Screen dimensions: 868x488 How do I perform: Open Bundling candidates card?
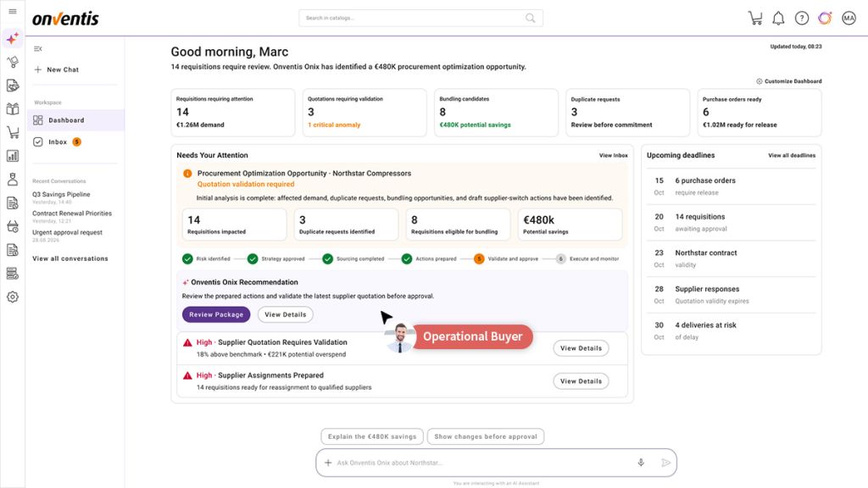tap(496, 113)
